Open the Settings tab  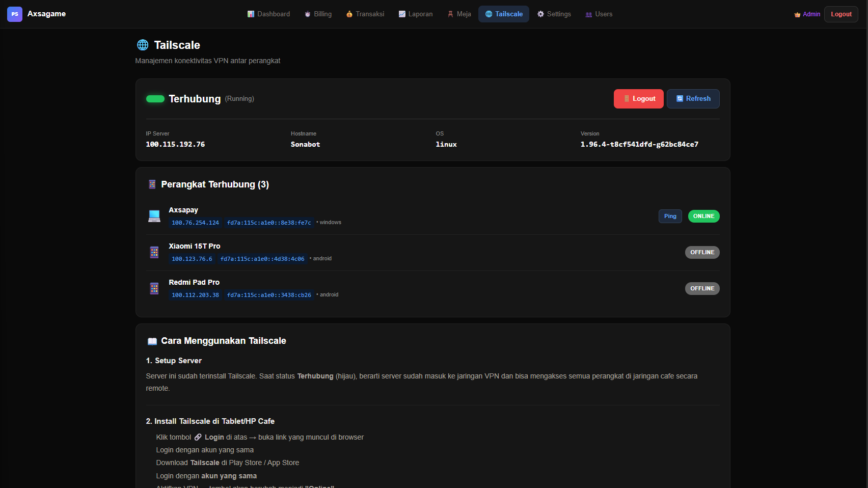coord(554,14)
